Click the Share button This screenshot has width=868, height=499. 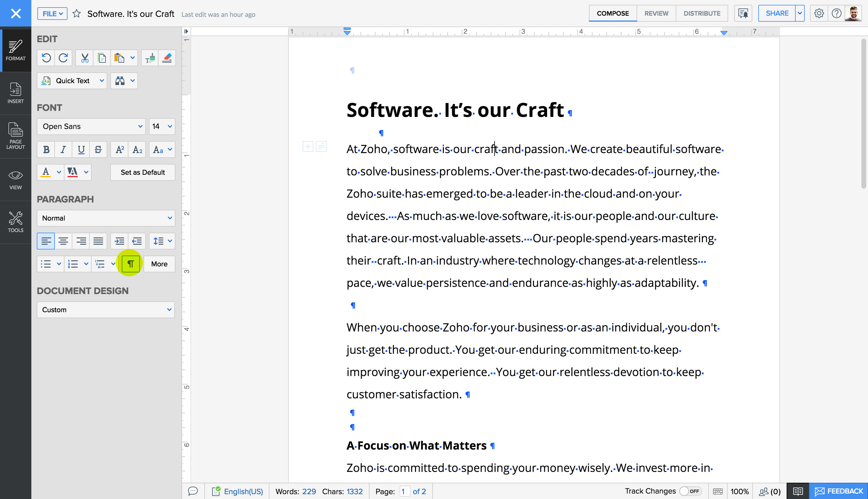(776, 13)
